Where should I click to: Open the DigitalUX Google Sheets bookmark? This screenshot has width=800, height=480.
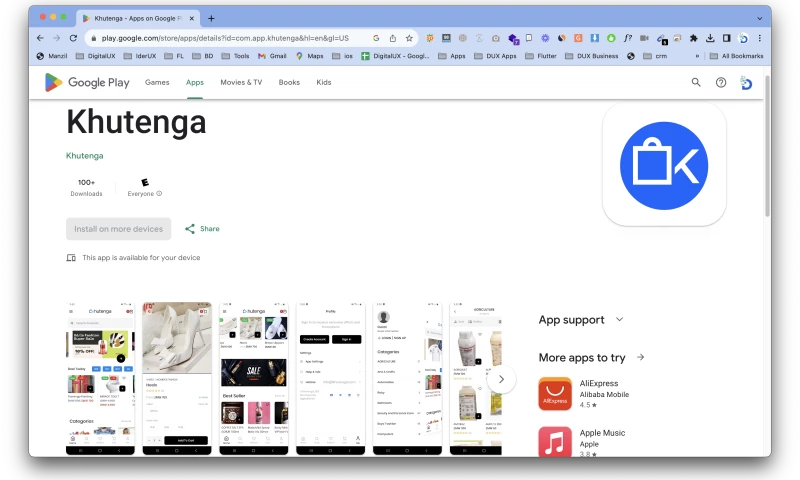click(x=395, y=56)
